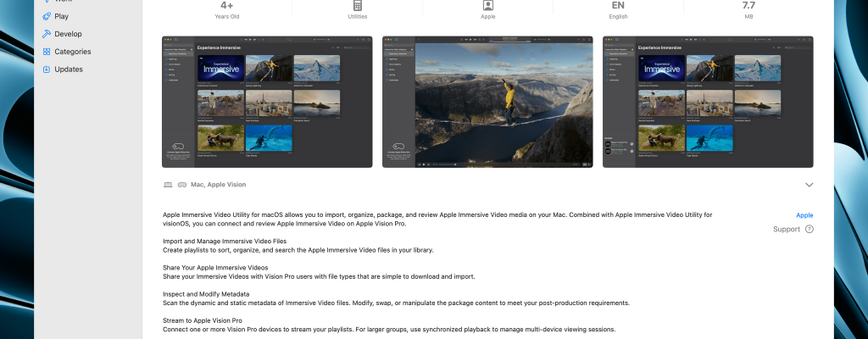Select the 7.7 MB size info
This screenshot has height=339, width=868.
[x=748, y=9]
